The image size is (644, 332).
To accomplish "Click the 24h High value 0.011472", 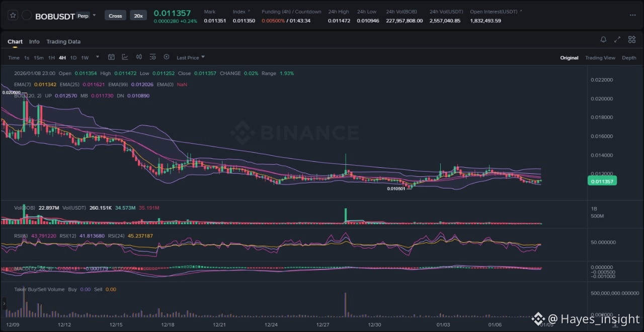I will click(x=339, y=21).
